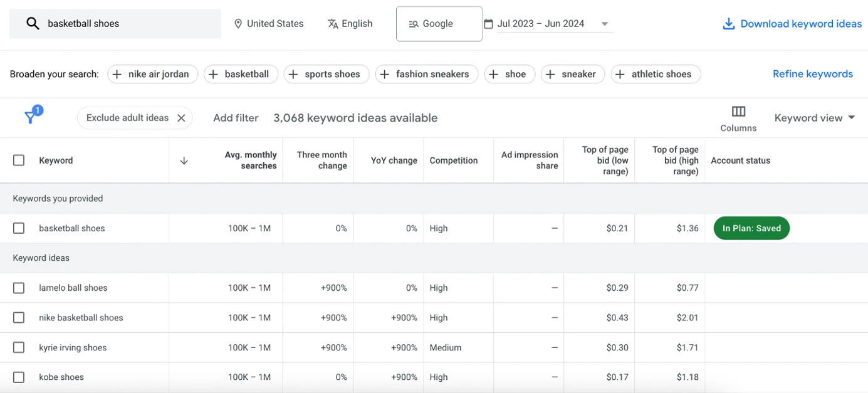This screenshot has height=393, width=868.
Task: Sort by Top of page bid low range
Action: 605,160
